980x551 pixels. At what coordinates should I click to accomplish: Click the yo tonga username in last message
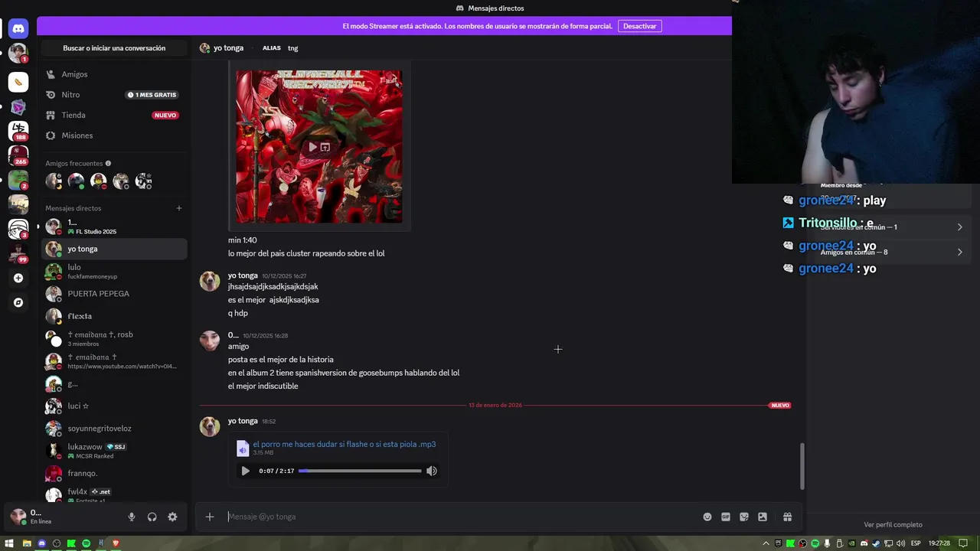[x=243, y=421]
